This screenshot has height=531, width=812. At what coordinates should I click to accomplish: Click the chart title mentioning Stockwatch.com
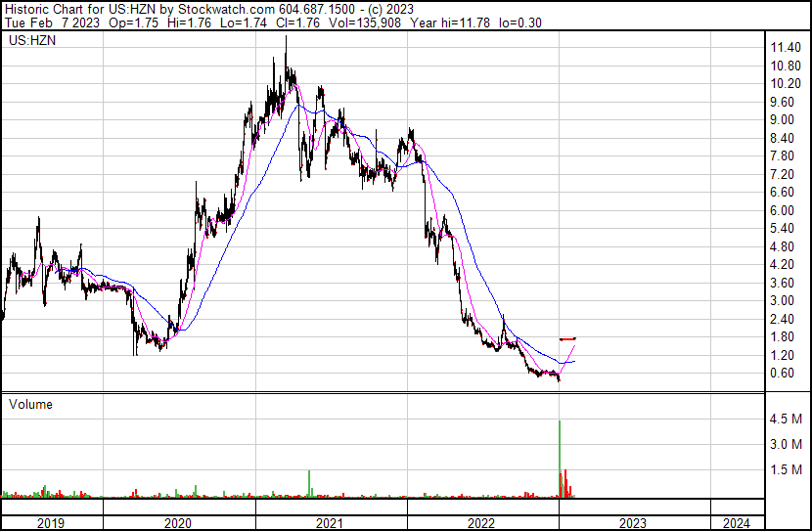209,10
